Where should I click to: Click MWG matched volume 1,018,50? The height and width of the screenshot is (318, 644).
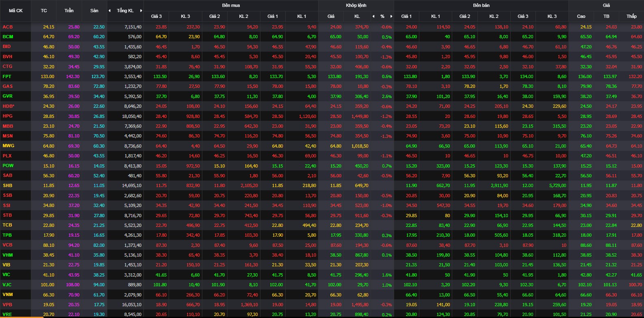point(360,146)
